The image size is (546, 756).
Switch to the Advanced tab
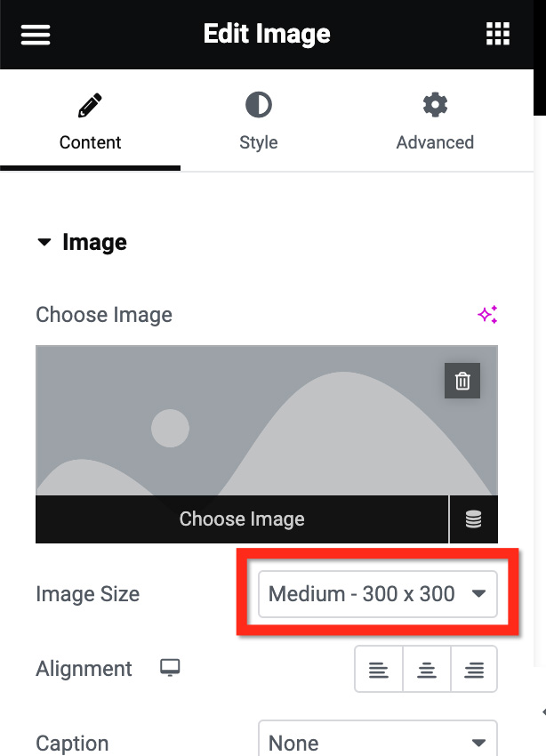click(x=435, y=142)
